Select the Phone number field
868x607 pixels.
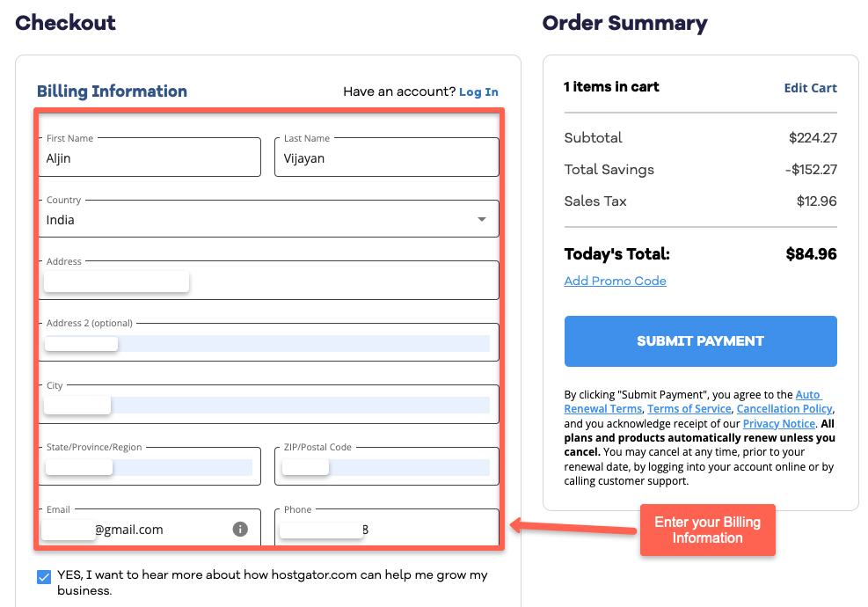point(387,529)
